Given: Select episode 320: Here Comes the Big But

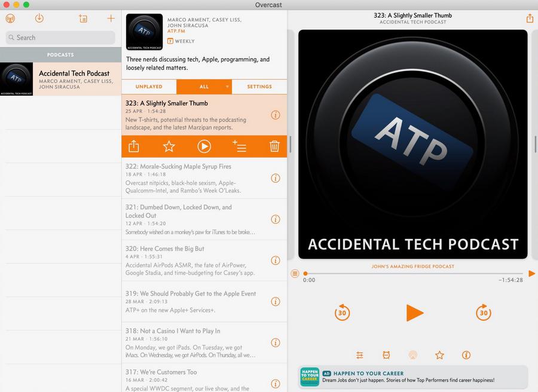Looking at the screenshot, I should pos(204,261).
